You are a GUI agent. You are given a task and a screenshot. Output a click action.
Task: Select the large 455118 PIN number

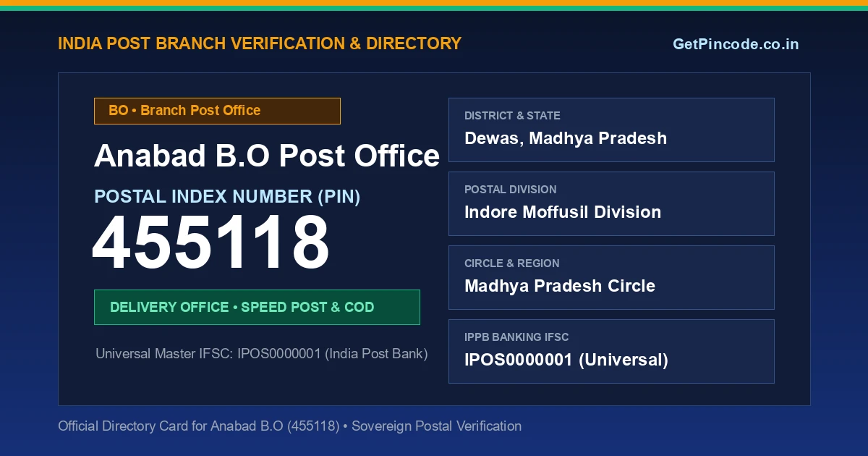[x=210, y=244]
